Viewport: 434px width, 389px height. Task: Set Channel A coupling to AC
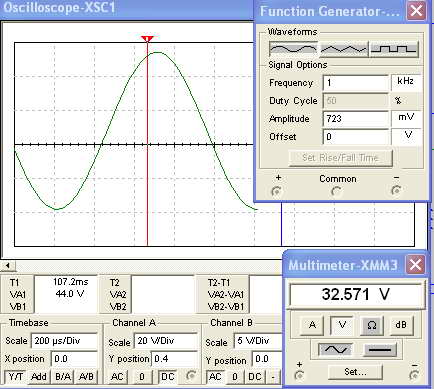click(x=117, y=377)
